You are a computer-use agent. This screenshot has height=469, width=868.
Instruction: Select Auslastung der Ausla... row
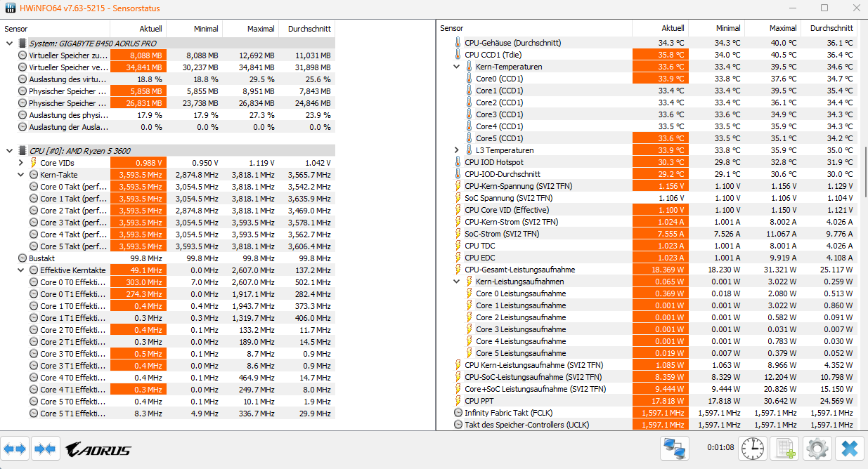[x=169, y=127]
